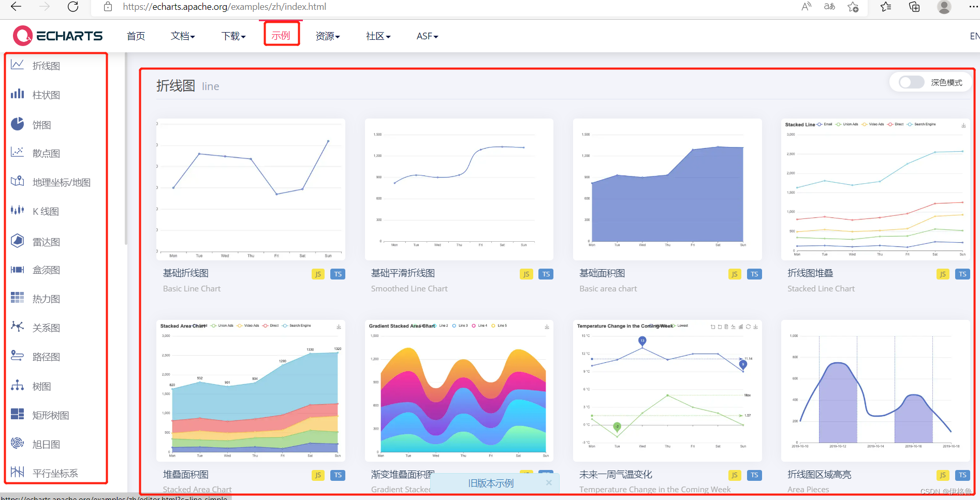Select the 折线图 line chart sidebar icon
Viewport: 980px width, 500px height.
(18, 65)
